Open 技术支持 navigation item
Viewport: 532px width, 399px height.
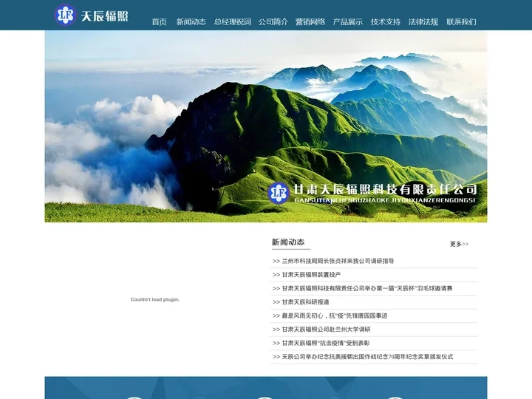coord(386,22)
